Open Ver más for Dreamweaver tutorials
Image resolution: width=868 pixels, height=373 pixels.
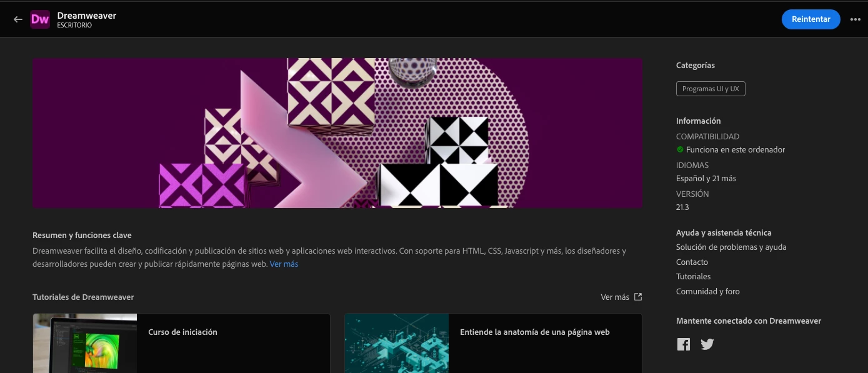(615, 297)
